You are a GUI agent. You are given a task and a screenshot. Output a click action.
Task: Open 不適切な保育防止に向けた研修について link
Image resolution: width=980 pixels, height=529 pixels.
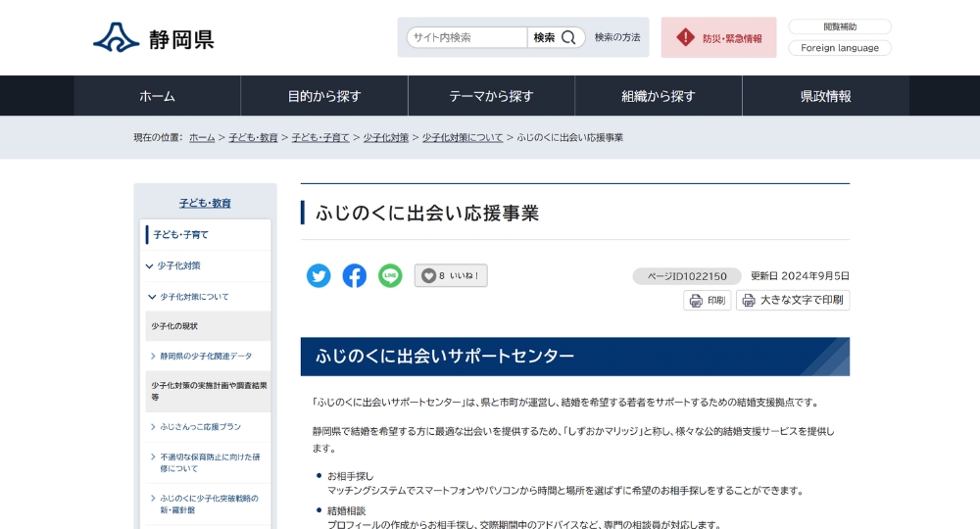coord(210,462)
